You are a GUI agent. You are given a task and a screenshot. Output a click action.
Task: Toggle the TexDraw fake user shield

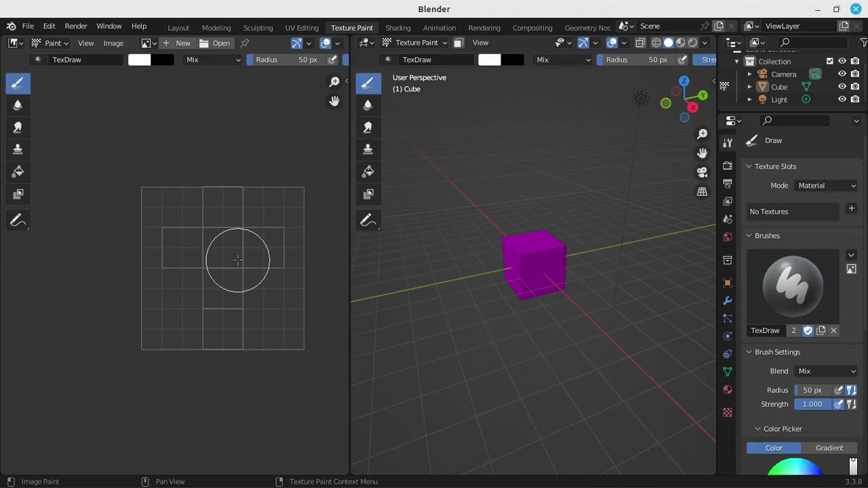[808, 330]
